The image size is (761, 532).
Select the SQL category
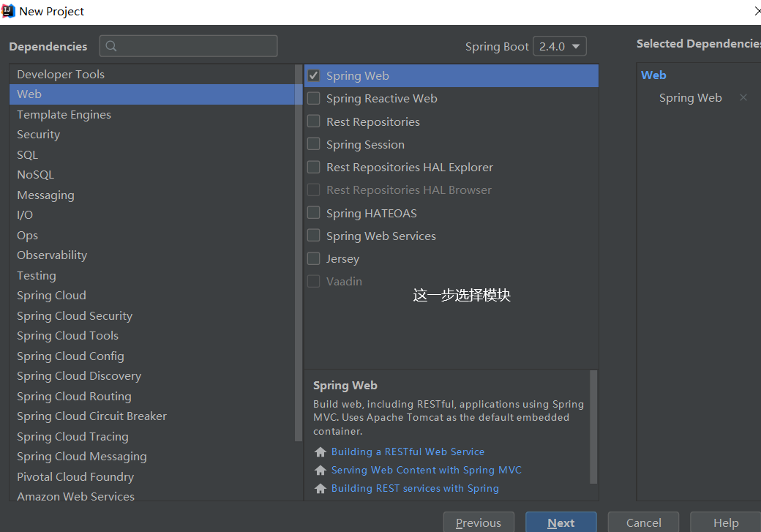coord(152,155)
